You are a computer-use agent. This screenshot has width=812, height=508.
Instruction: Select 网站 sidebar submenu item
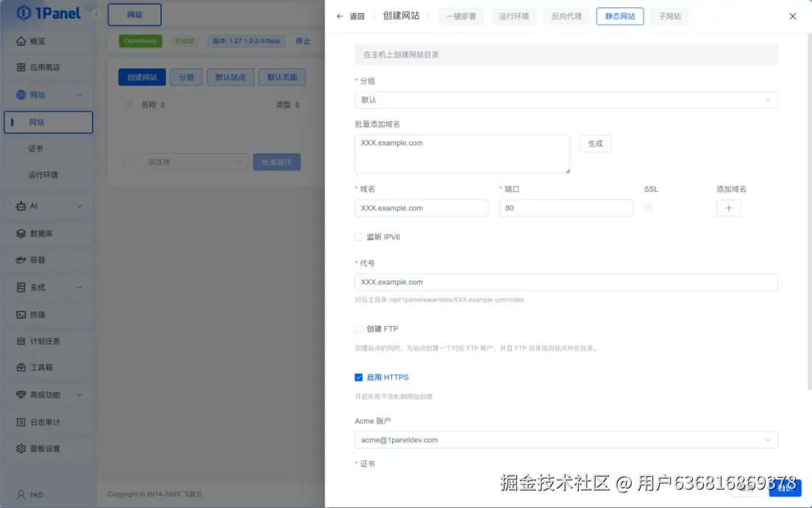point(48,122)
